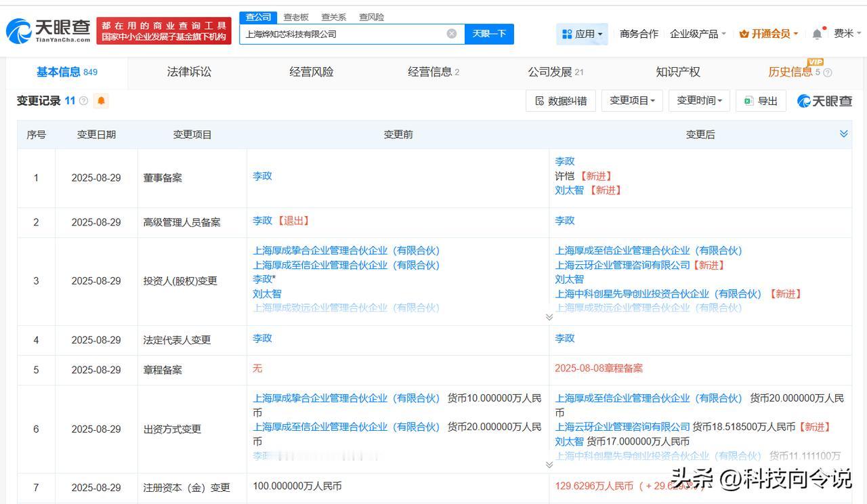This screenshot has width=867, height=504.
Task: Open the promotional banner 都在用的商业查询工具
Action: [164, 30]
